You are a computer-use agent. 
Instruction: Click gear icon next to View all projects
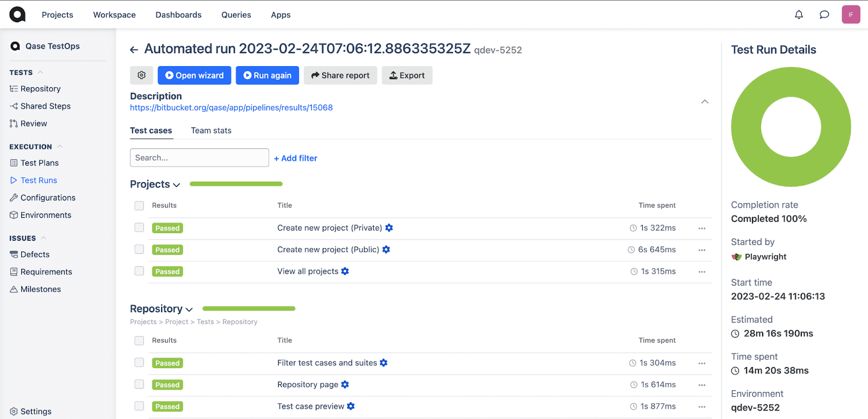coord(345,271)
